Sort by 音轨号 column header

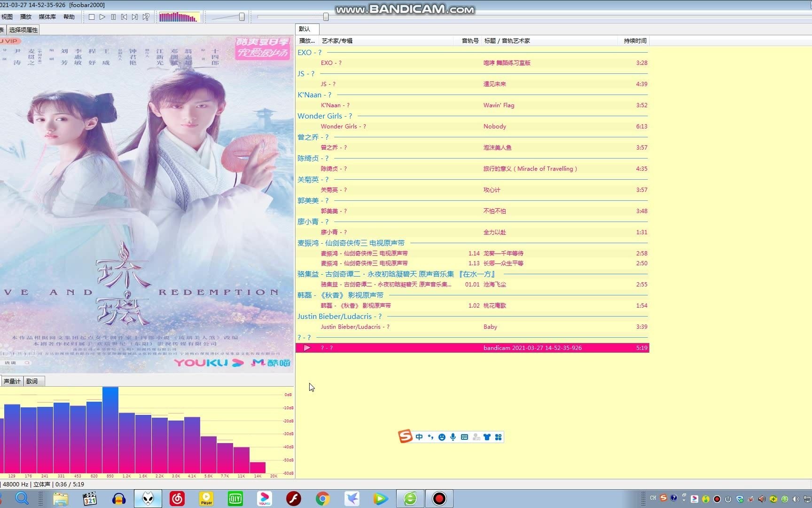468,41
